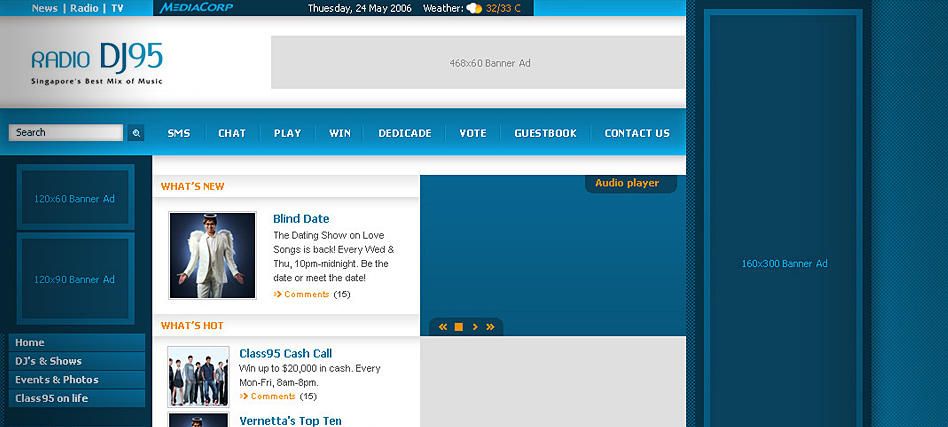The image size is (948, 427).
Task: Play audio using the single right arrow
Action: tap(475, 327)
